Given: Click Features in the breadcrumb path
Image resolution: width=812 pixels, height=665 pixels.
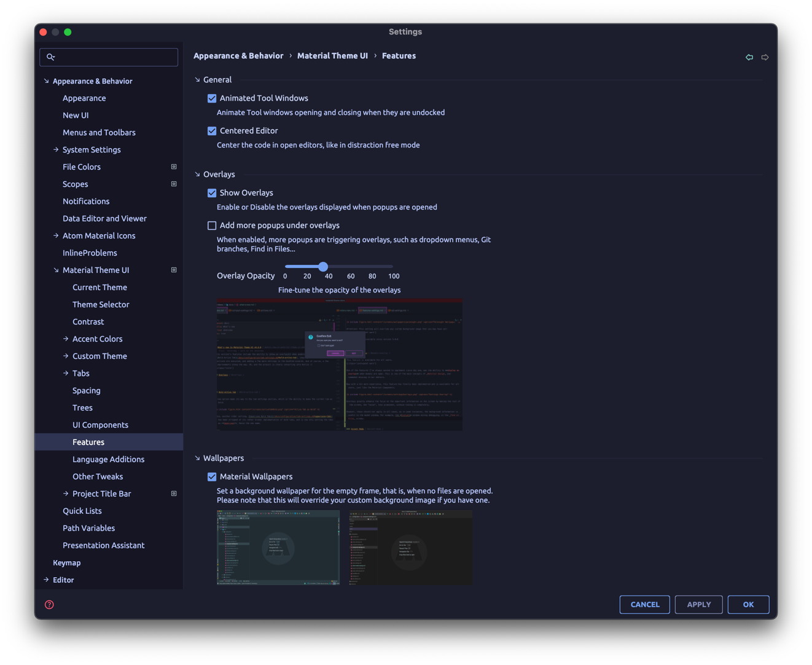Looking at the screenshot, I should pos(399,55).
